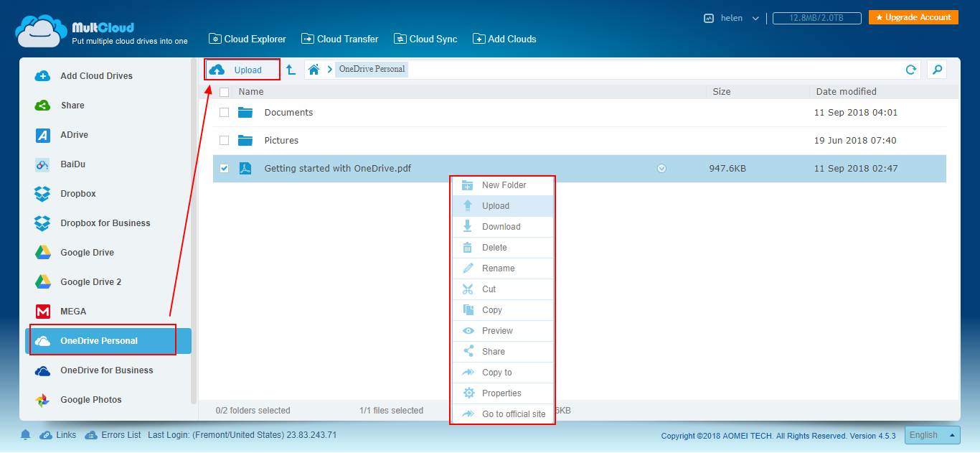Screen dimensions: 980x453
Task: Click the Google Drive triangle icon
Action: (x=42, y=253)
